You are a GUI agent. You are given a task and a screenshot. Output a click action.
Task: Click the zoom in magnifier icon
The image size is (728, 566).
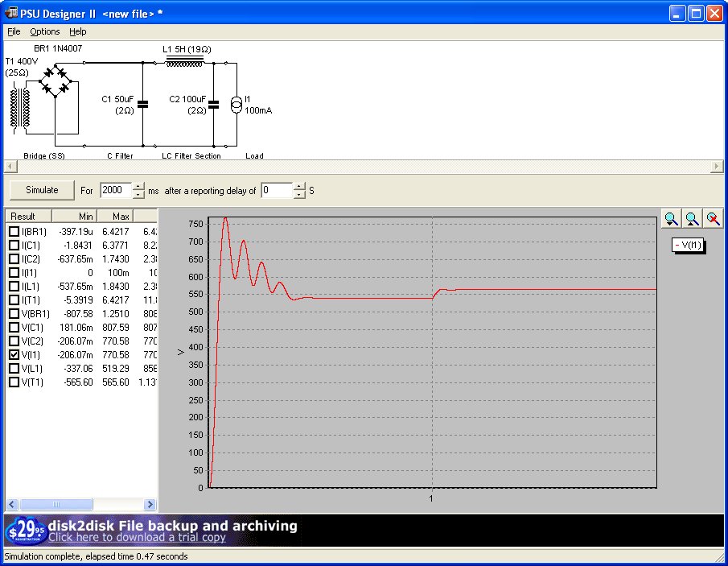pyautogui.click(x=671, y=218)
